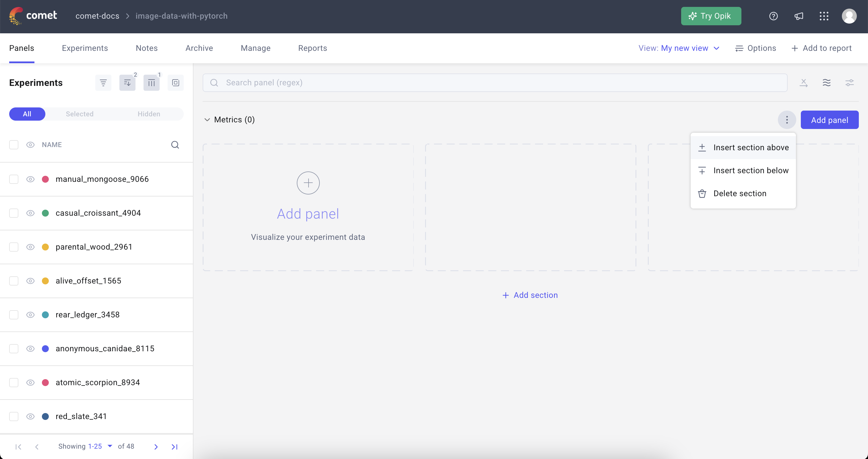Check the checkbox for casual_croissant_4904
868x459 pixels.
(14, 213)
